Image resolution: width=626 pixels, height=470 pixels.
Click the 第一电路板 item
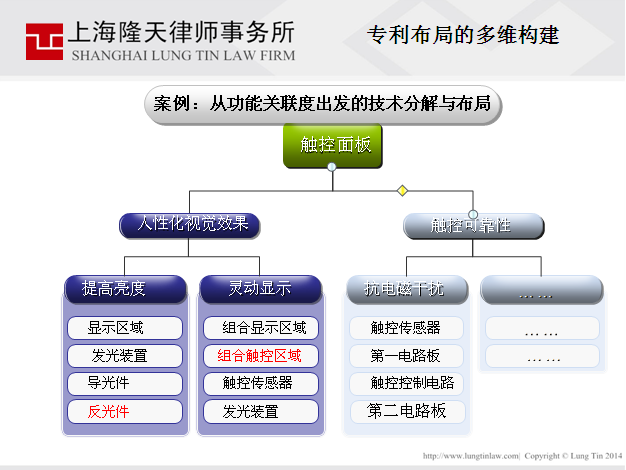click(x=406, y=356)
